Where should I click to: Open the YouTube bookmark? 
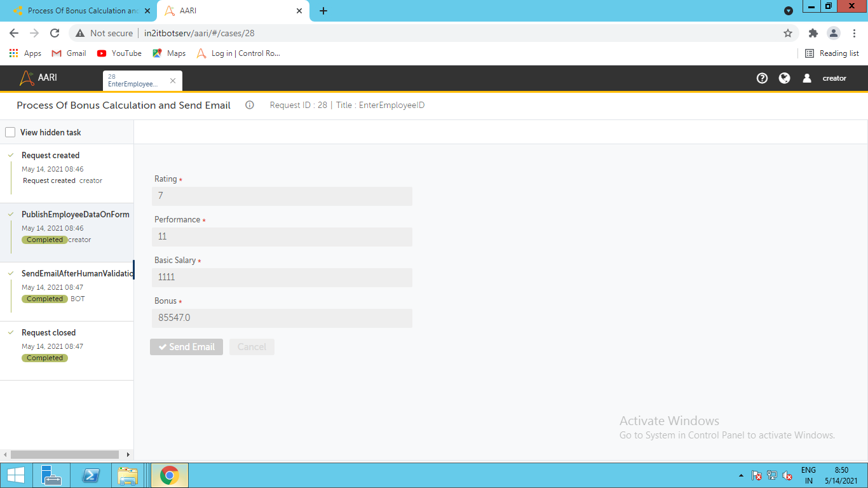(119, 53)
